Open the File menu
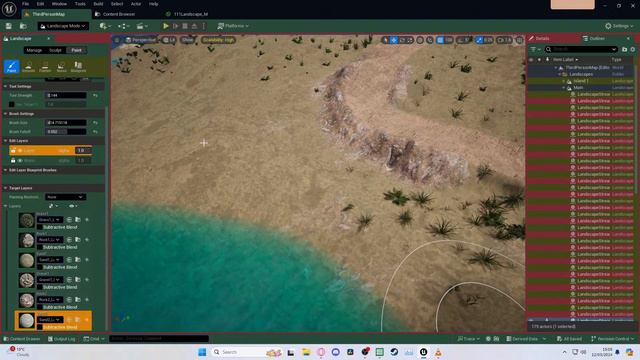Image resolution: width=640 pixels, height=360 pixels. 25,4
